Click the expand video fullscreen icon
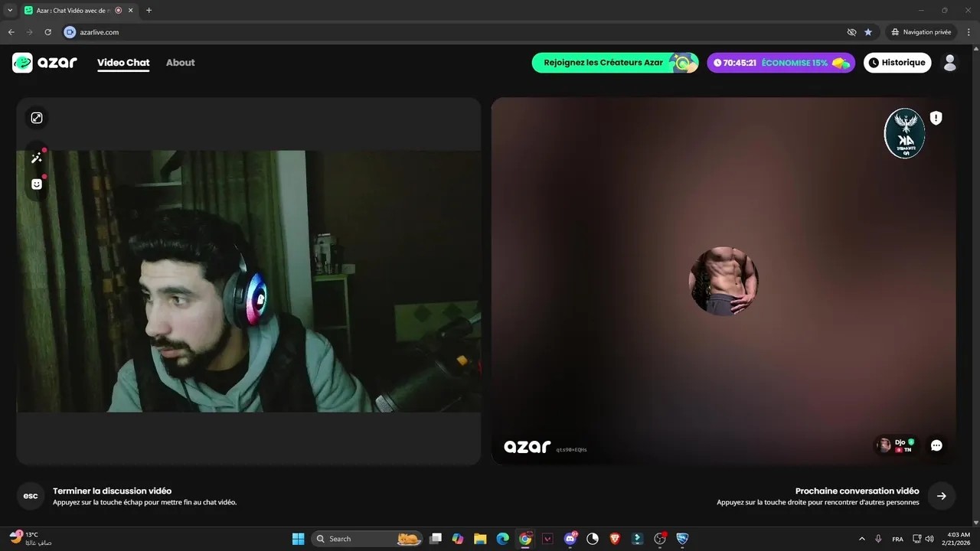Image resolution: width=980 pixels, height=551 pixels. [36, 118]
